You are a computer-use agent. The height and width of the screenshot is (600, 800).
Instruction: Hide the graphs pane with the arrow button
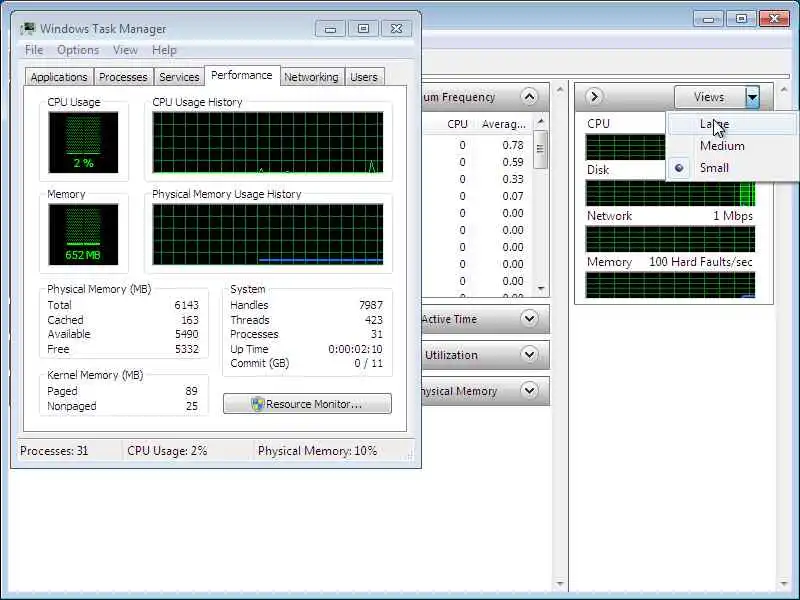point(594,96)
